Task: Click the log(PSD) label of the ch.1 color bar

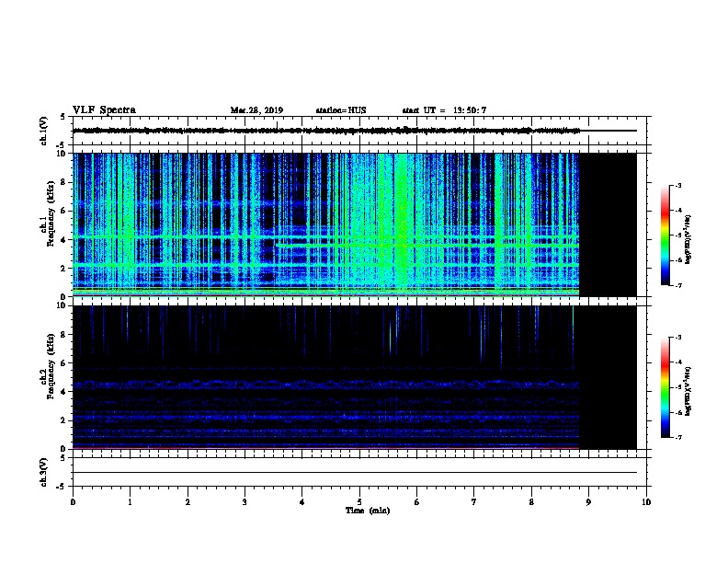Action: (x=688, y=240)
